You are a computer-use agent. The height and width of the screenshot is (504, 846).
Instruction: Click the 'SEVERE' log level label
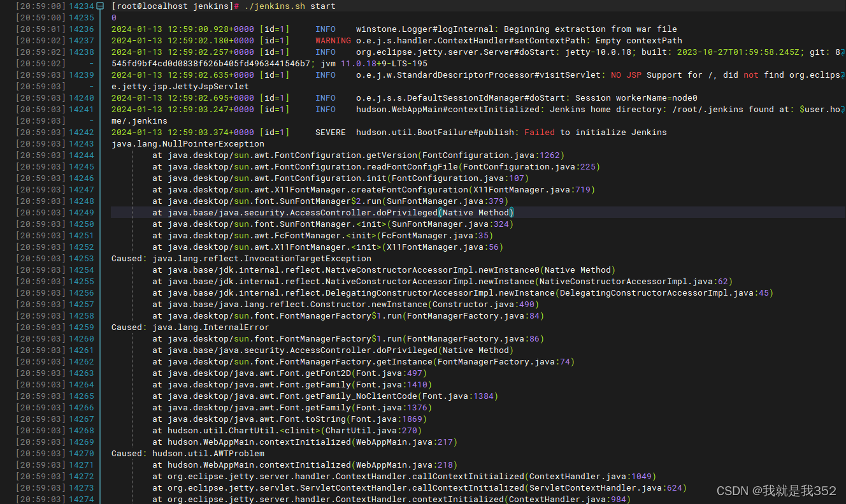(x=331, y=132)
